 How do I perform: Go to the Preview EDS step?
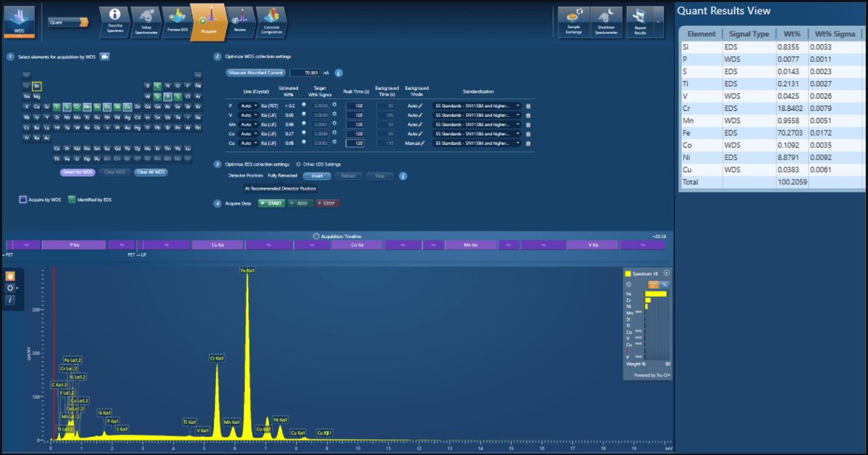tap(176, 22)
